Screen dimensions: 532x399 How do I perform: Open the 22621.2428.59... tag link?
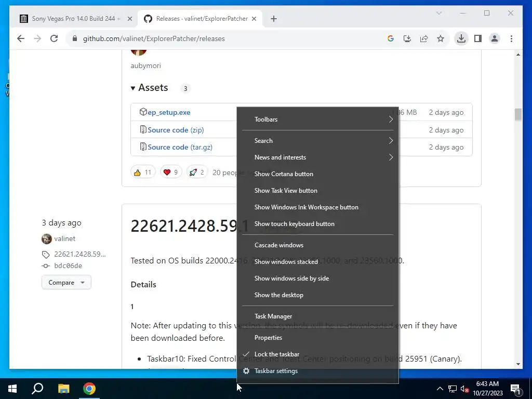79,254
